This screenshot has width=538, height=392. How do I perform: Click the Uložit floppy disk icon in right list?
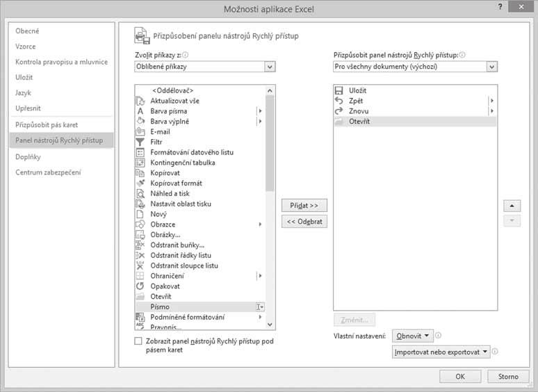click(x=339, y=90)
